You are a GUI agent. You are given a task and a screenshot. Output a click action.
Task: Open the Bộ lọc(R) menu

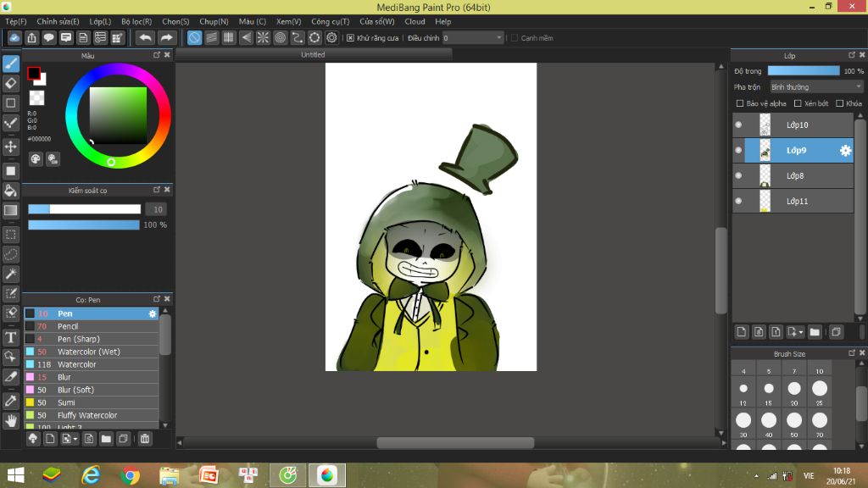coord(136,21)
